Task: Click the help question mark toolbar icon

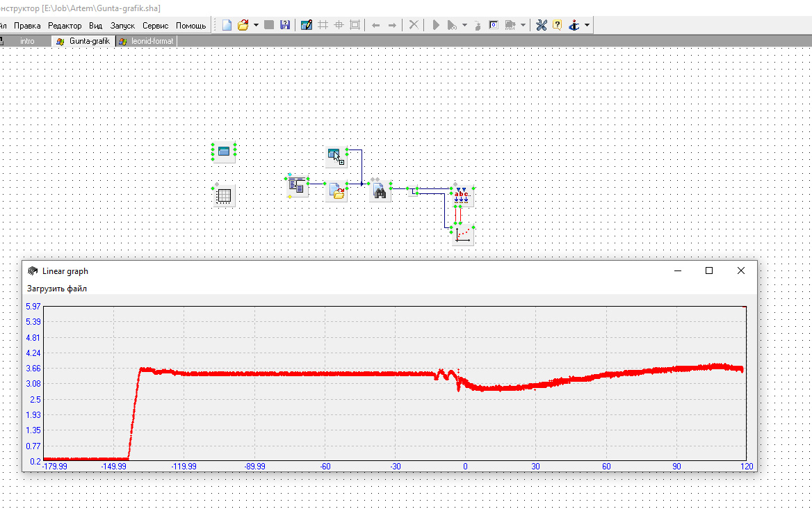Action: click(557, 25)
